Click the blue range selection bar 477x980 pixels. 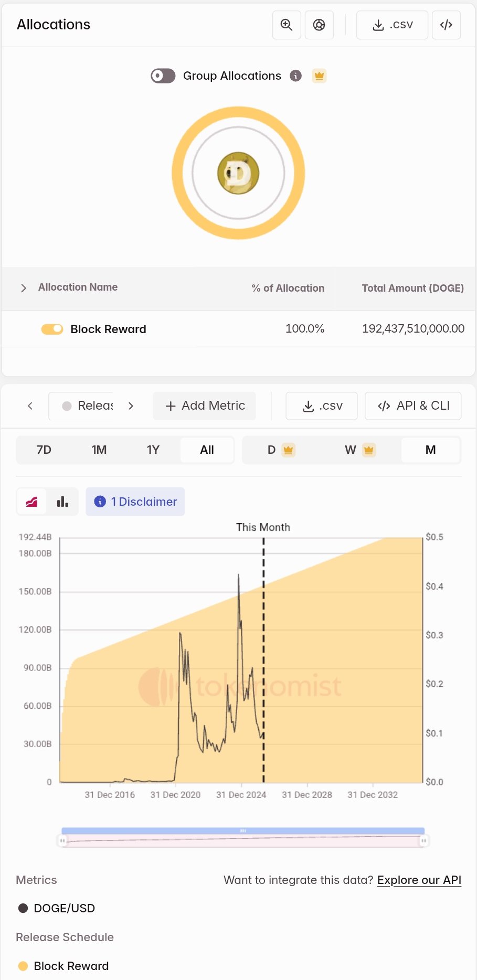(243, 830)
